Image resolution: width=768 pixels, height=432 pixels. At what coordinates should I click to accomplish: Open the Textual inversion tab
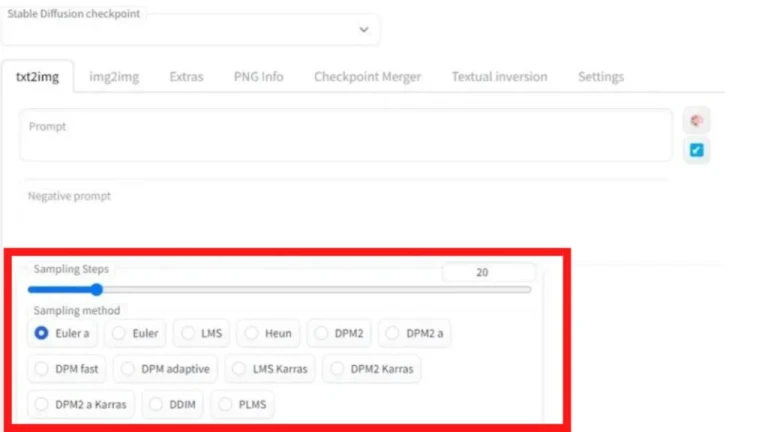pyautogui.click(x=499, y=77)
